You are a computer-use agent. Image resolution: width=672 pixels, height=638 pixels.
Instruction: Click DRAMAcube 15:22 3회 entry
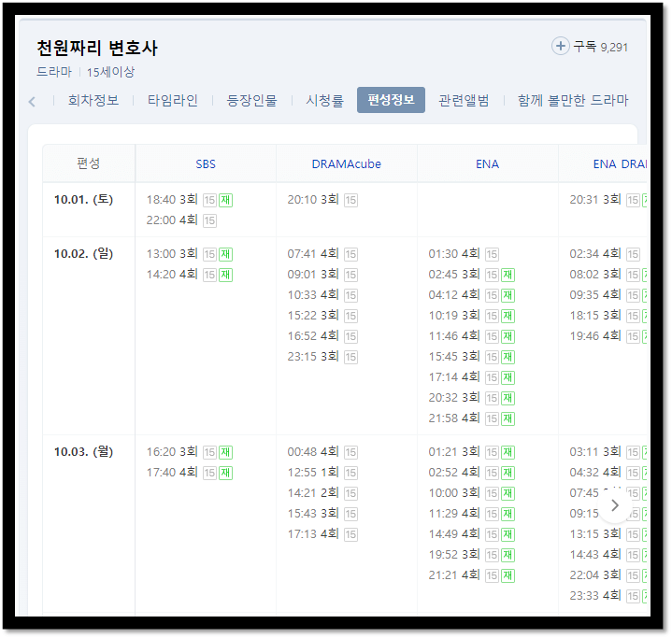click(322, 316)
